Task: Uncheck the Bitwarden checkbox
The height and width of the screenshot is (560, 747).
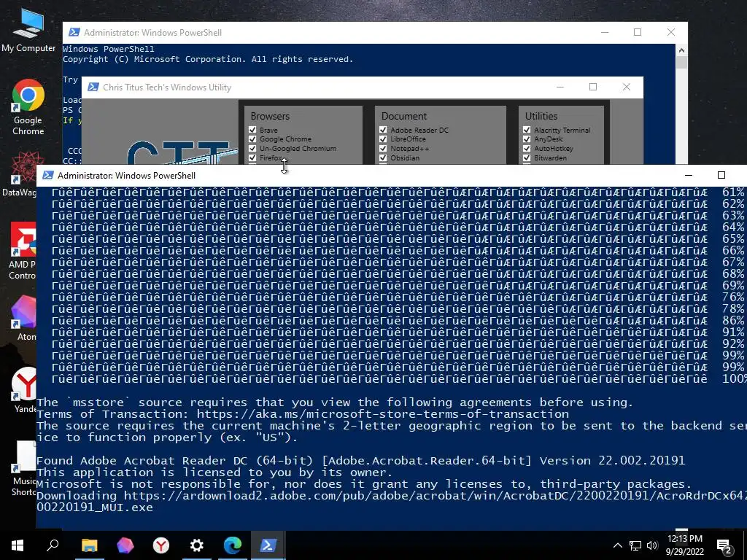Action: [527, 157]
